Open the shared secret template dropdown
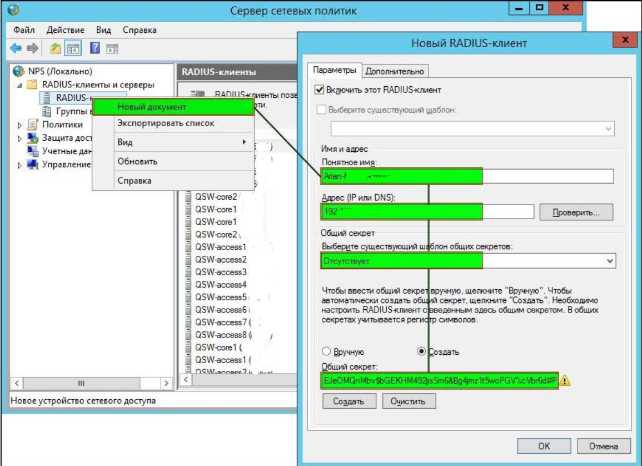The width and height of the screenshot is (642, 466). click(x=610, y=261)
